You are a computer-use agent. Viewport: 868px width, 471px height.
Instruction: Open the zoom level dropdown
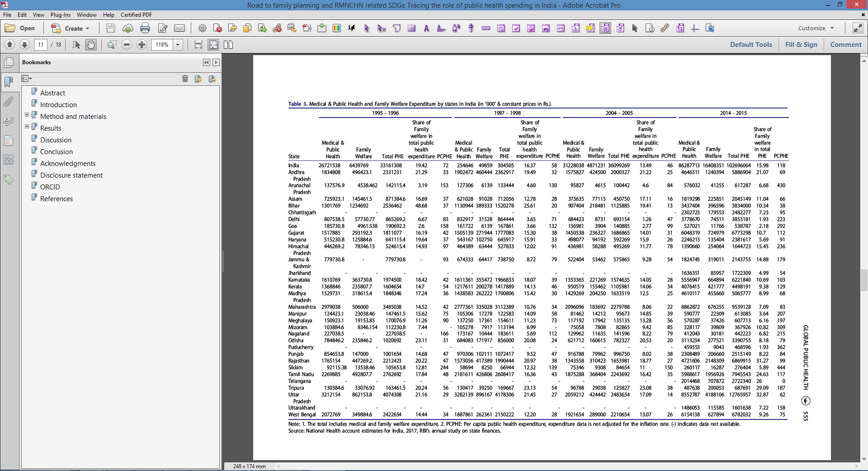(x=178, y=45)
